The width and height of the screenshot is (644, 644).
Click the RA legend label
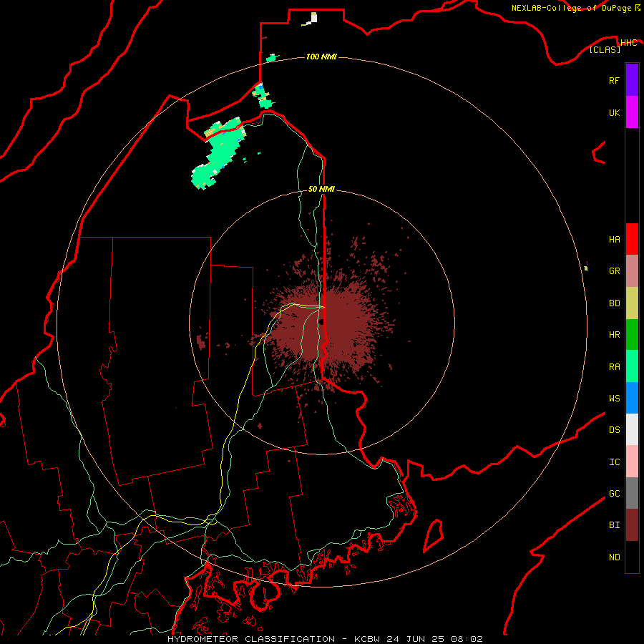pyautogui.click(x=614, y=367)
